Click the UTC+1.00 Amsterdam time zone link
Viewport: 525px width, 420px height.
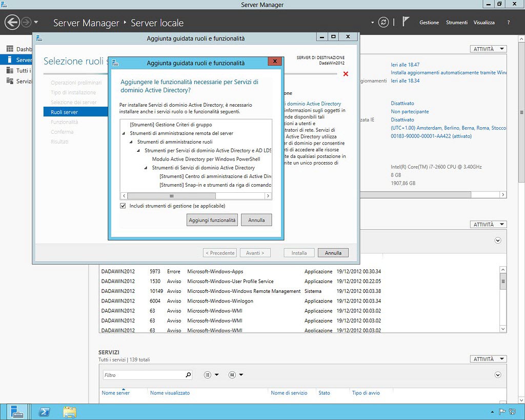[x=449, y=128]
